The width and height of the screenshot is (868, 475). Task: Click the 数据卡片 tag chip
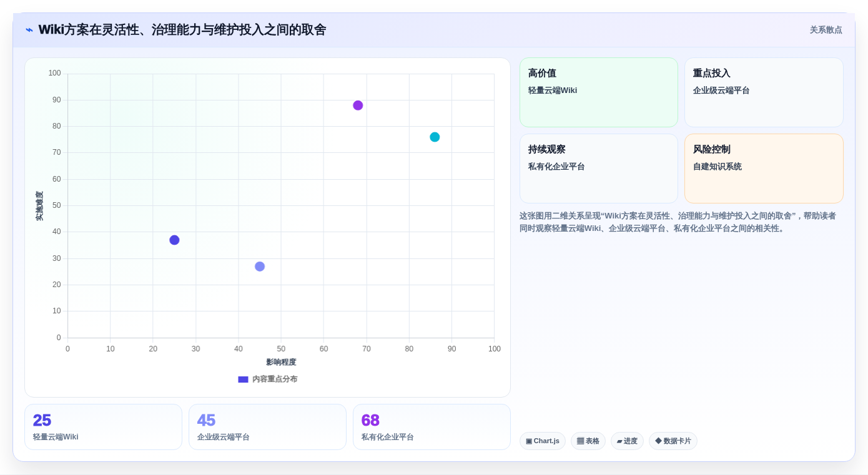tap(673, 441)
